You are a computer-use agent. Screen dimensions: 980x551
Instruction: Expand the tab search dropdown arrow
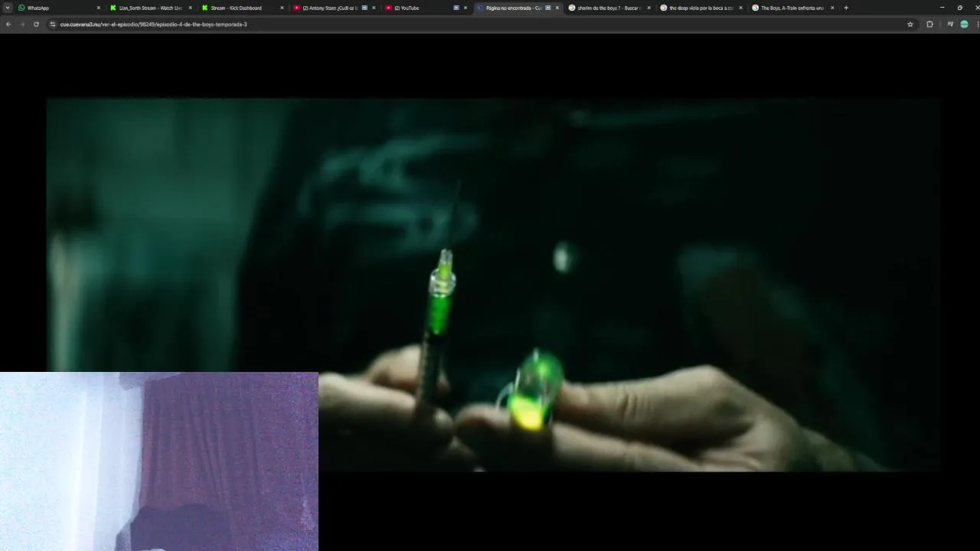click(8, 8)
